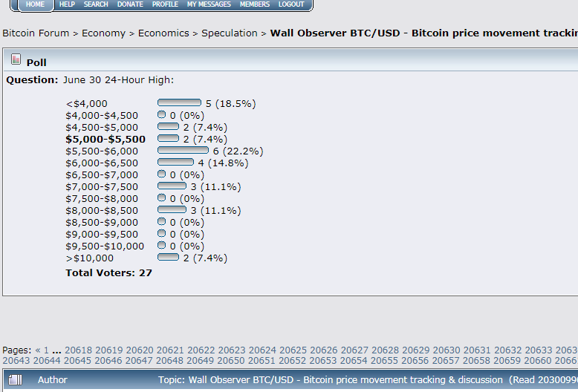Open thread page 20626
Viewport: 578px width, 392px height.
(324, 350)
